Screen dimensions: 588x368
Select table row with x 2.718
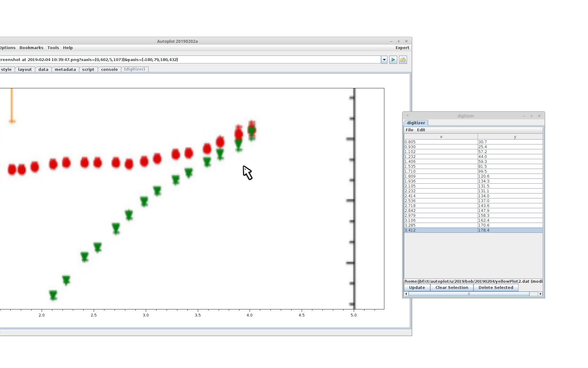click(x=473, y=206)
